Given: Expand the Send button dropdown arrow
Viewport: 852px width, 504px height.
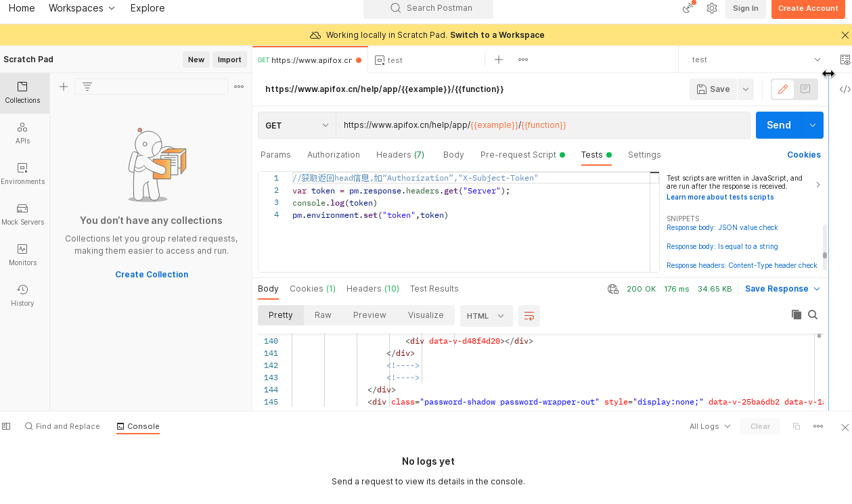Looking at the screenshot, I should (813, 125).
